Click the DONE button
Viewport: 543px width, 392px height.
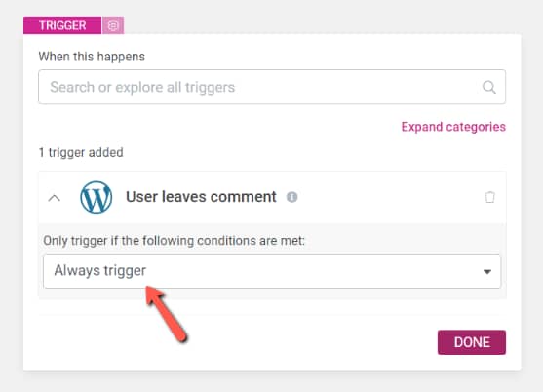(472, 342)
